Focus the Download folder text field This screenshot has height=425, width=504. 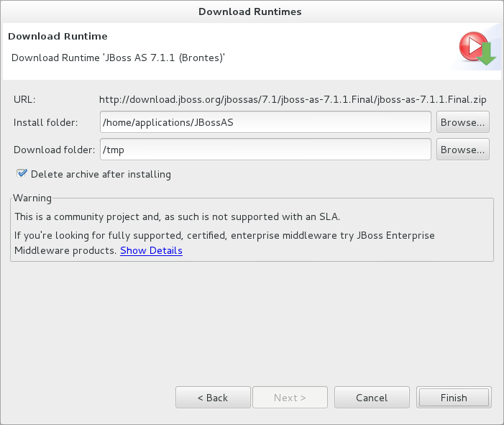coord(265,150)
